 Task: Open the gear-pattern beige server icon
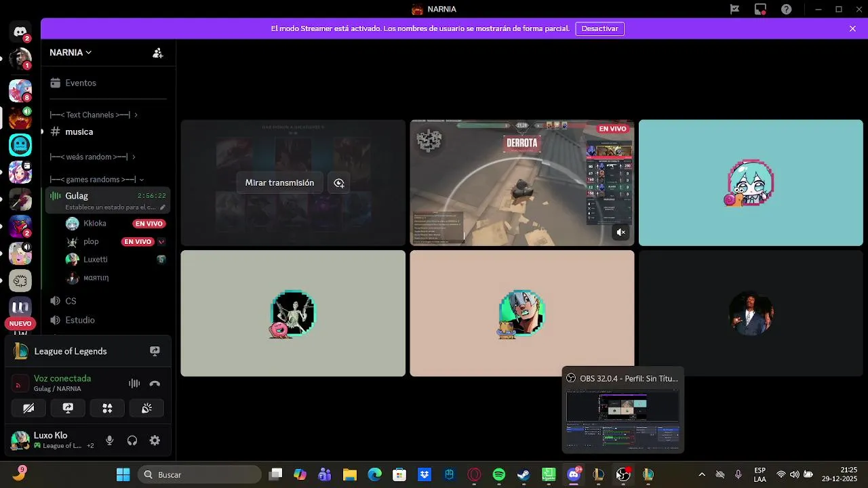click(20, 280)
